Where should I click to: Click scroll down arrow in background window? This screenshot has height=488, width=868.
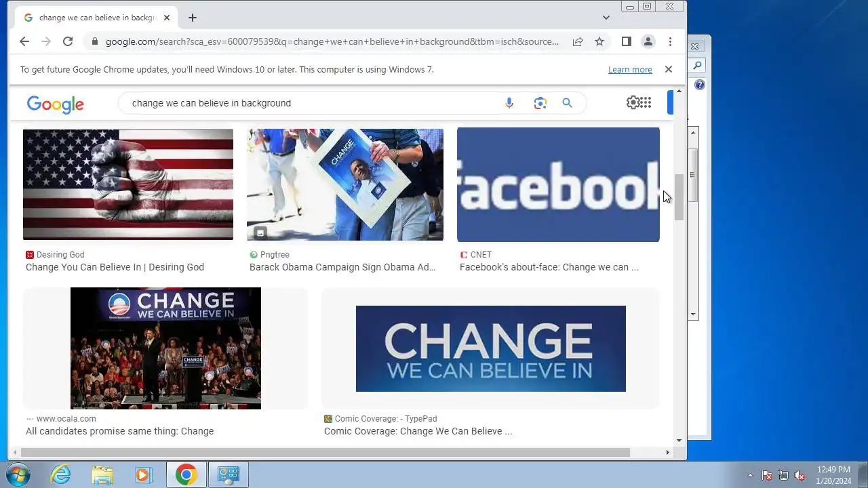693,314
